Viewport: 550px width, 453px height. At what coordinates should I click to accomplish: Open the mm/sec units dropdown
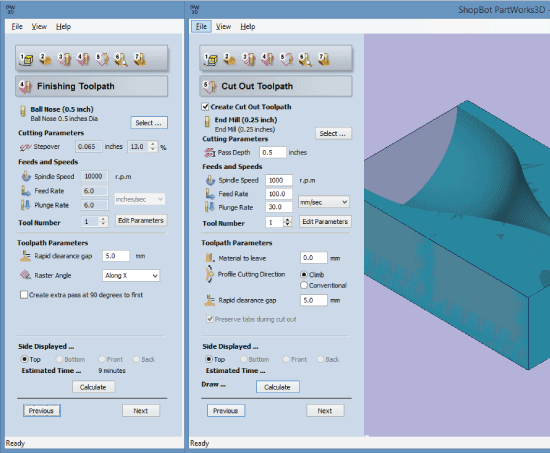tap(323, 202)
